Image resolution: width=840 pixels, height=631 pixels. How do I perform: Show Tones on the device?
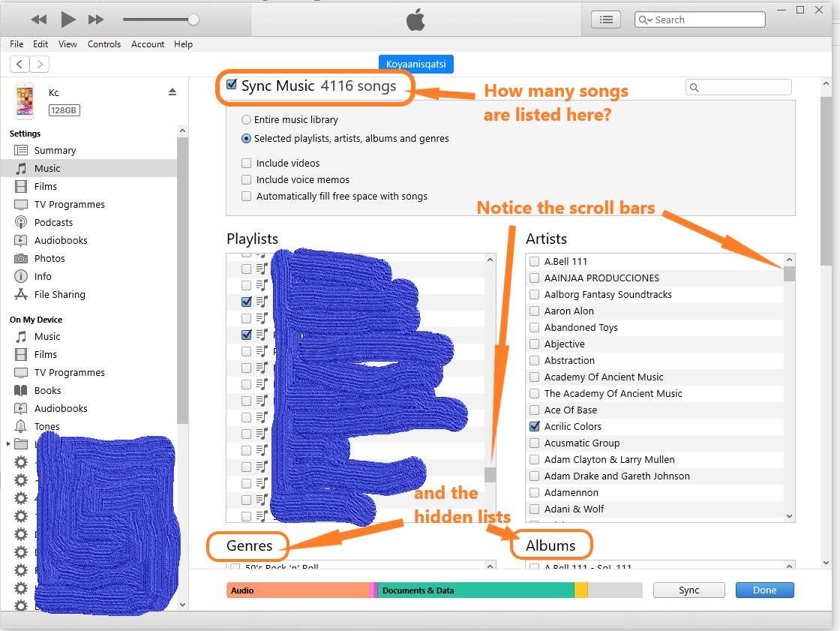tap(46, 426)
